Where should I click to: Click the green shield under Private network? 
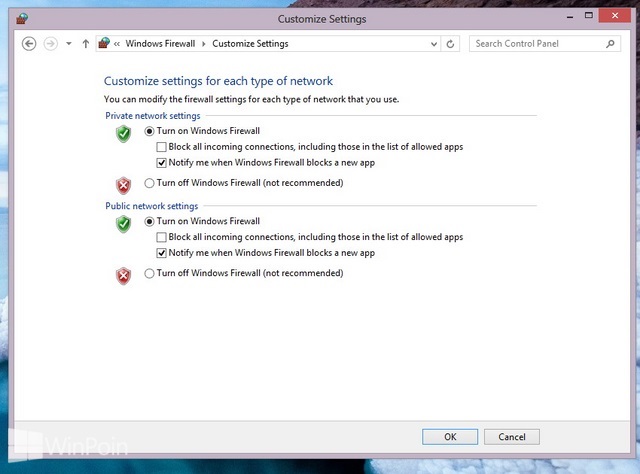click(x=123, y=134)
